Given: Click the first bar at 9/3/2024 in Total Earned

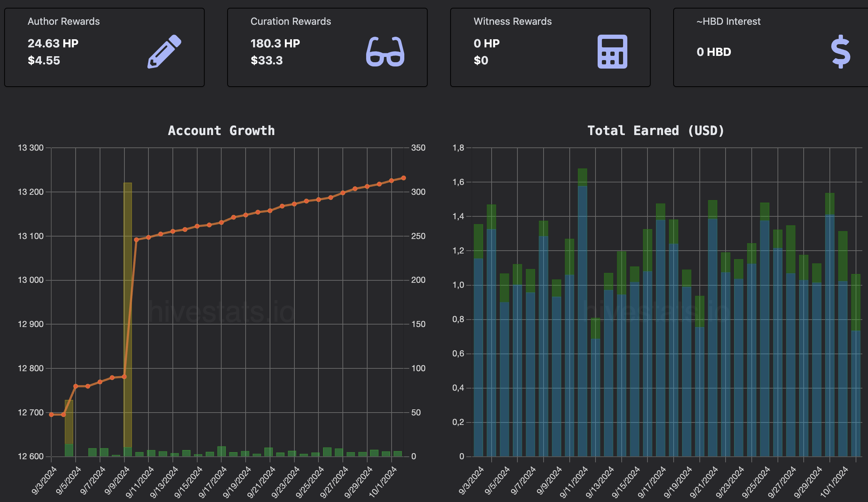Looking at the screenshot, I should pos(478,340).
